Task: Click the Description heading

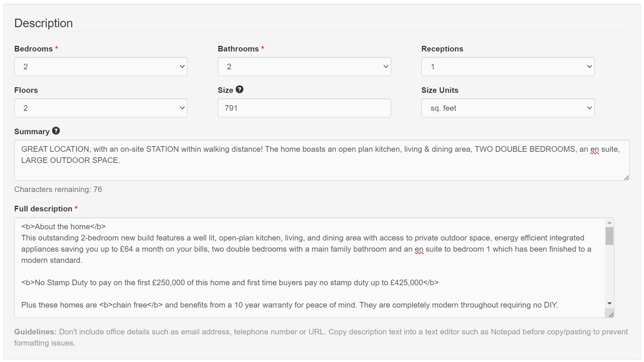Action: coord(43,23)
